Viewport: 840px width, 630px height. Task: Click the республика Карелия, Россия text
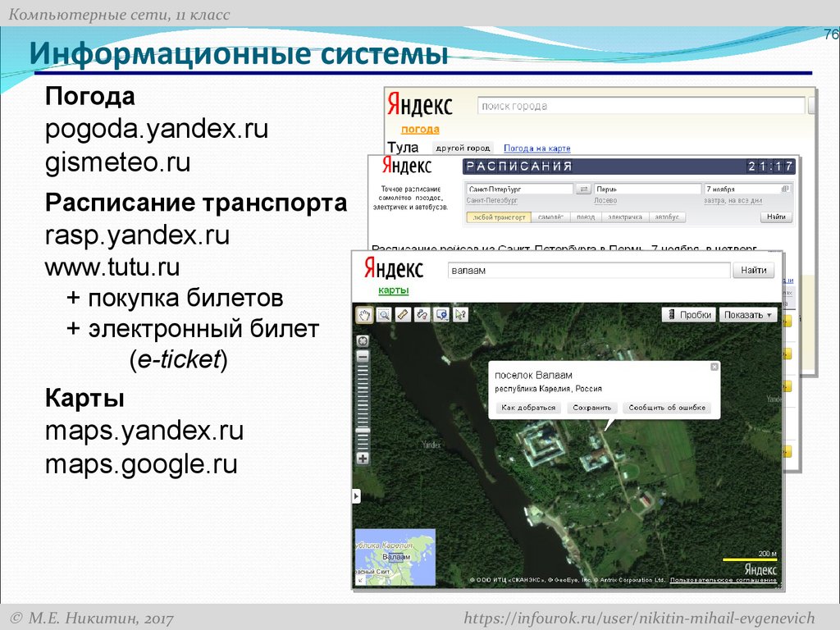[548, 389]
